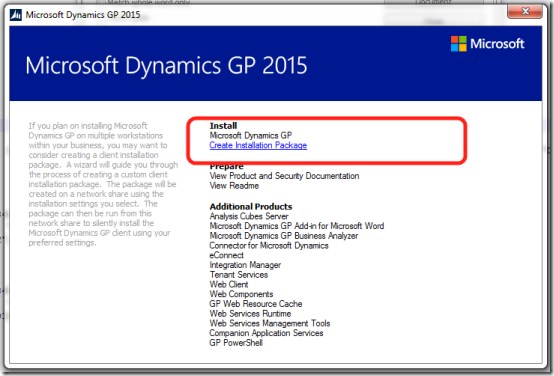Choose Web Client

[229, 284]
